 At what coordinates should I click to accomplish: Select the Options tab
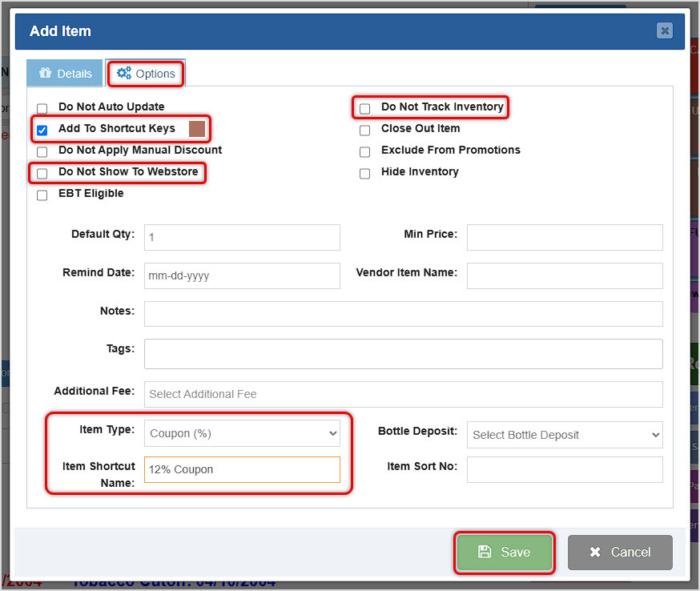pos(145,73)
